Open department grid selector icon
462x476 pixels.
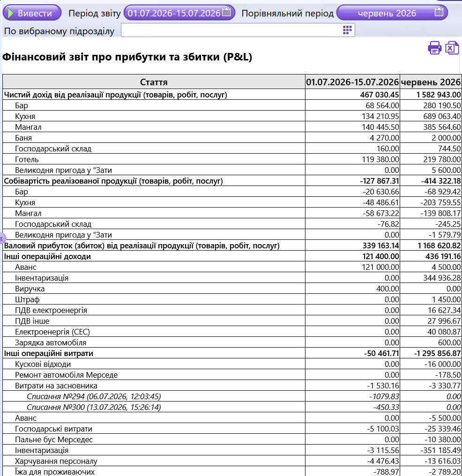(347, 30)
